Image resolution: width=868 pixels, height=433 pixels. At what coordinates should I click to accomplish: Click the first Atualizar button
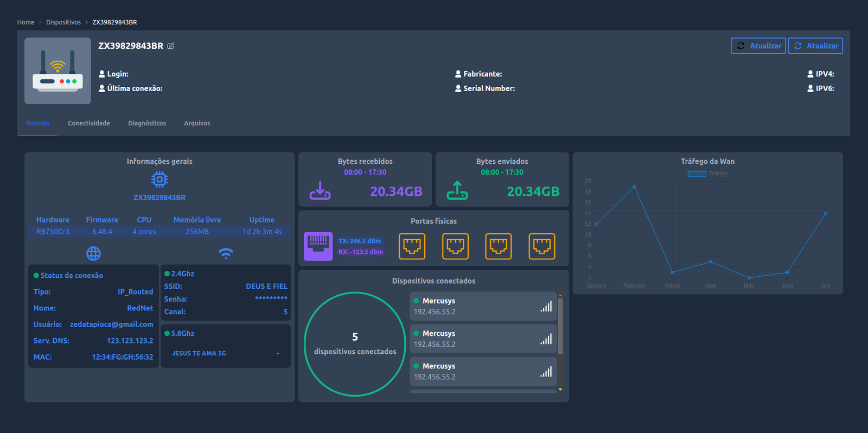tap(758, 46)
